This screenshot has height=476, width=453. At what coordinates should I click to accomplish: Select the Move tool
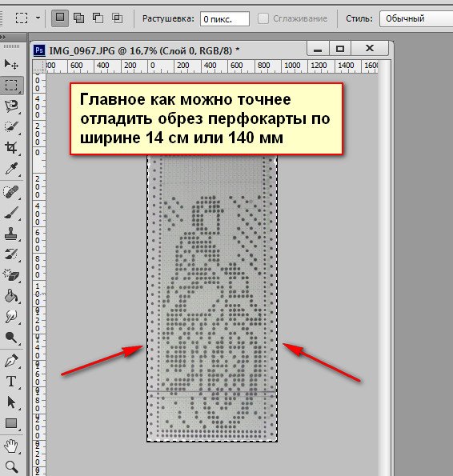tap(11, 64)
